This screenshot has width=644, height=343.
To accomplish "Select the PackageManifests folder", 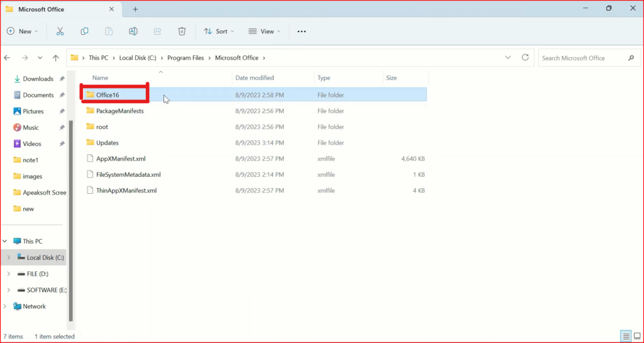I will point(119,111).
